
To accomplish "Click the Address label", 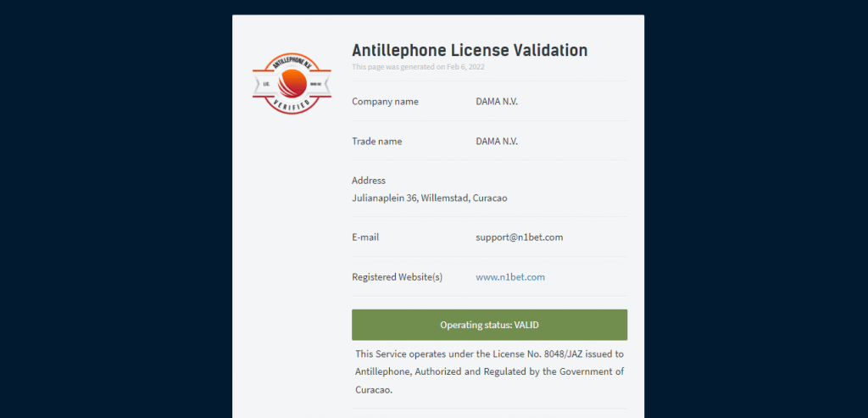I will (x=369, y=181).
